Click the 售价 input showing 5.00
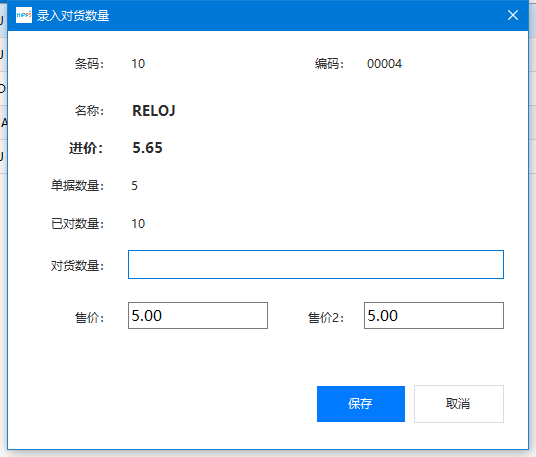Image resolution: width=536 pixels, height=457 pixels. 198,315
